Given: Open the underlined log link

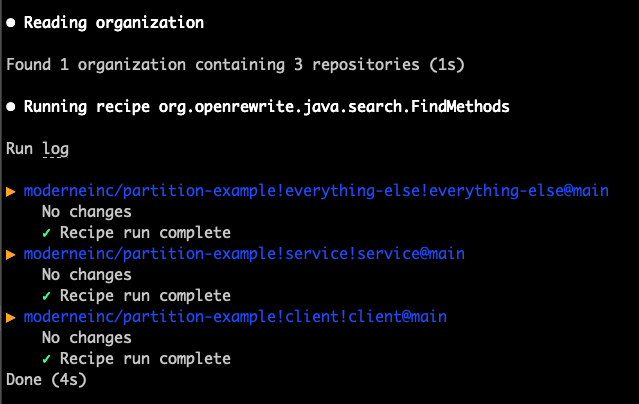Looking at the screenshot, I should coord(56,149).
